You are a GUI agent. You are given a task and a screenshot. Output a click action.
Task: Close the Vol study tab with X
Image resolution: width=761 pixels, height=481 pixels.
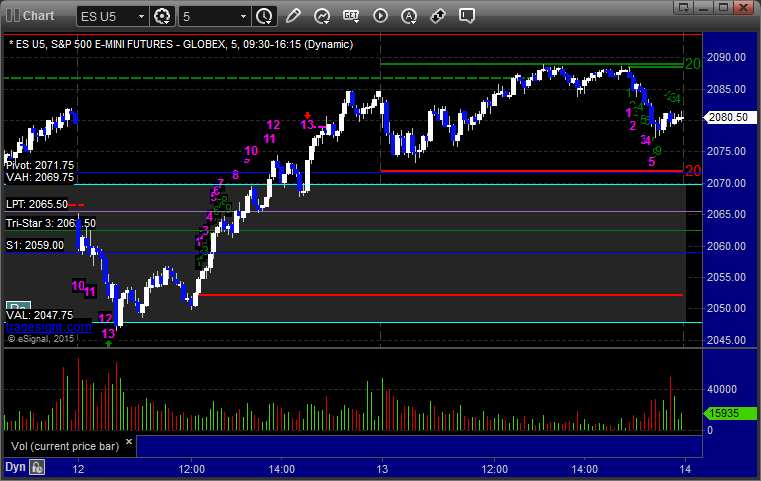[129, 442]
